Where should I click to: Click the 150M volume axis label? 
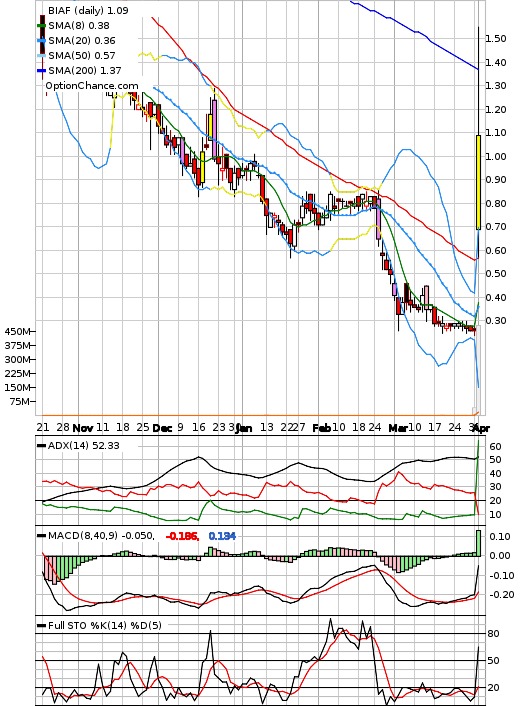click(x=18, y=387)
